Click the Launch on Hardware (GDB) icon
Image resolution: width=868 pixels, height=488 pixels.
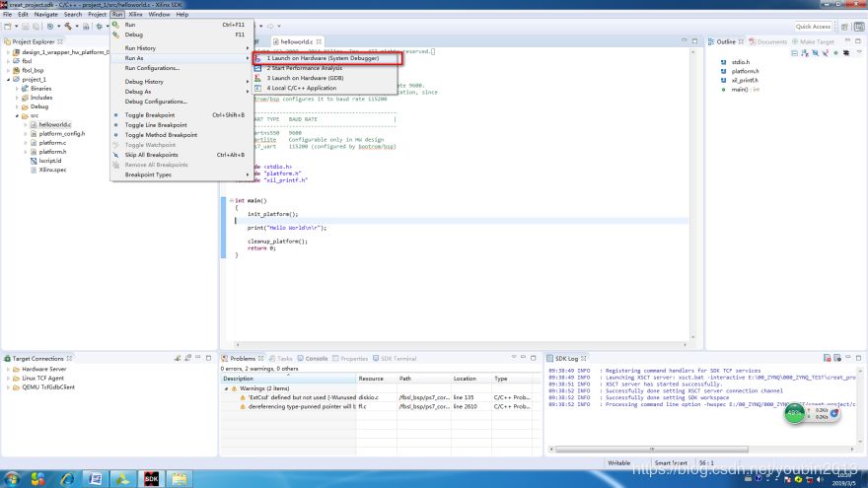point(257,78)
